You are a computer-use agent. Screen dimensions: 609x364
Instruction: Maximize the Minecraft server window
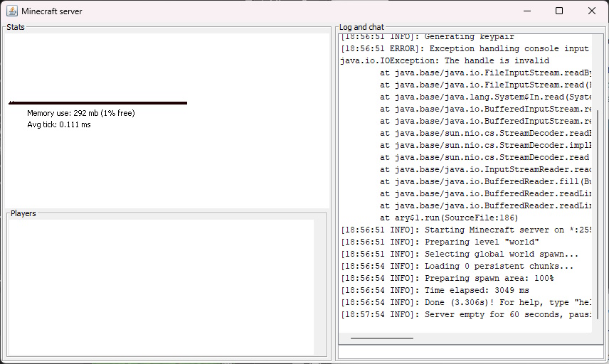[559, 11]
